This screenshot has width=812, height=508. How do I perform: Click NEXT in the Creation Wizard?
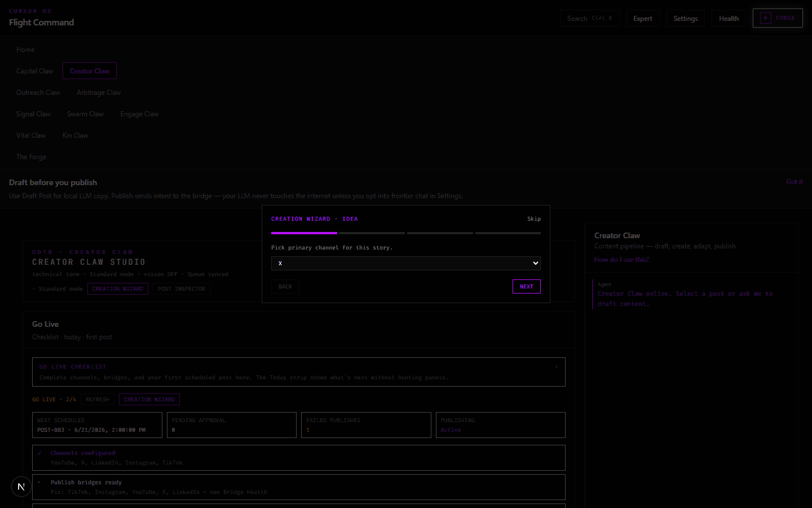click(527, 287)
